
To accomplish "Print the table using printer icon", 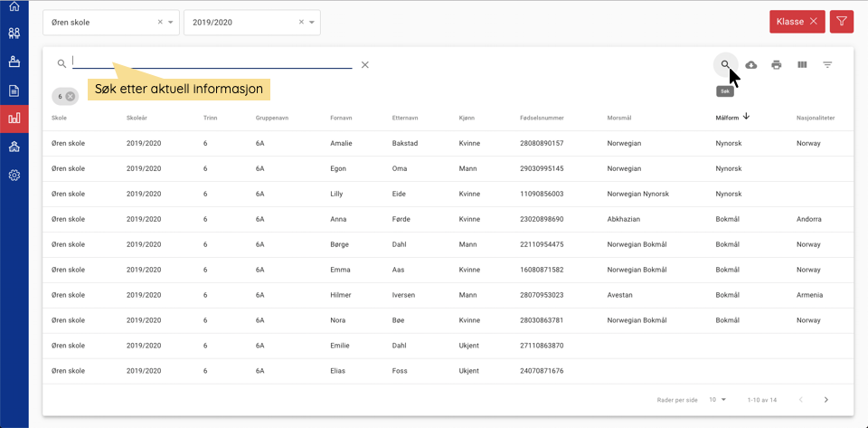I will coord(777,65).
